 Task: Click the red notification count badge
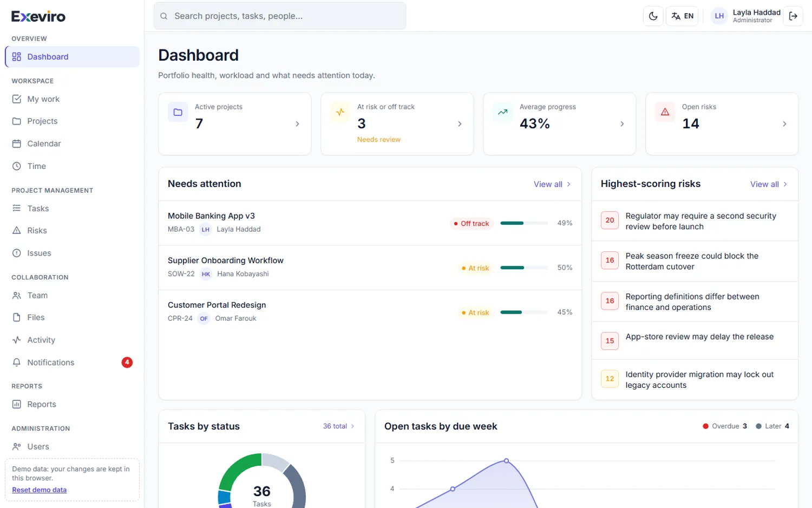(x=127, y=362)
